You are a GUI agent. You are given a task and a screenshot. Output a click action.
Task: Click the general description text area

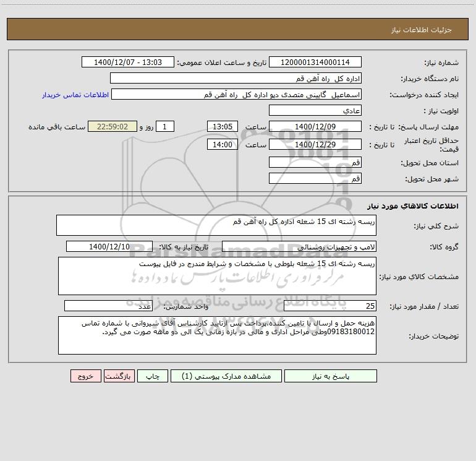216,225
